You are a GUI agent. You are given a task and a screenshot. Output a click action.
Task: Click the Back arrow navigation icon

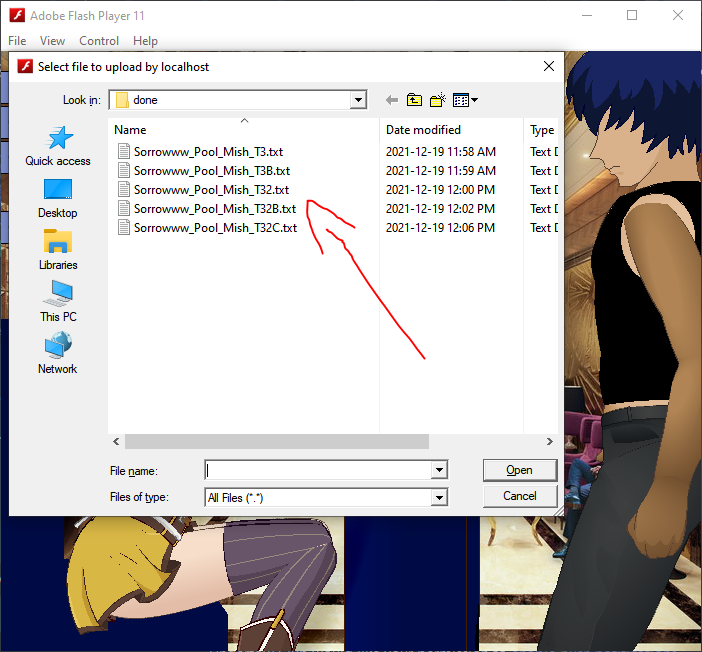[x=391, y=100]
